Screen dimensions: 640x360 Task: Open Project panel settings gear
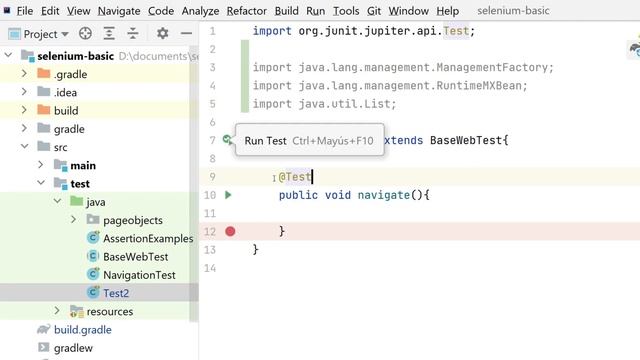[162, 33]
